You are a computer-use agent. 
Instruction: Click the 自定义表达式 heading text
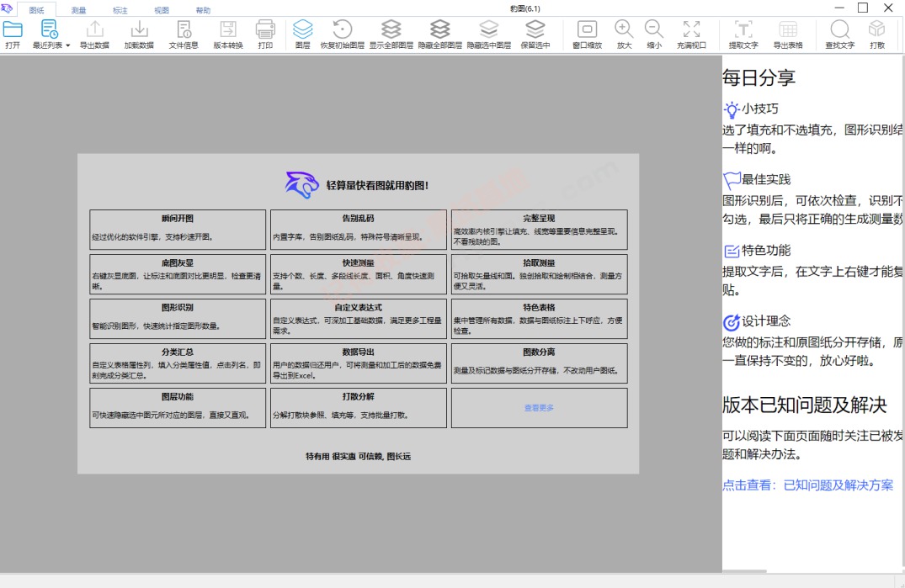click(x=359, y=307)
